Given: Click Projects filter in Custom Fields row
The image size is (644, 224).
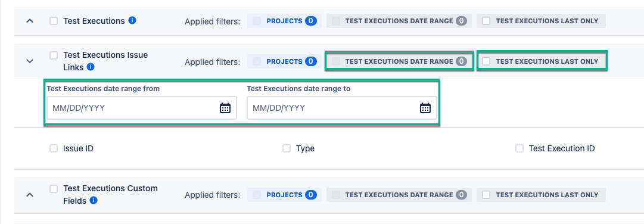Looking at the screenshot, I should pyautogui.click(x=284, y=195).
